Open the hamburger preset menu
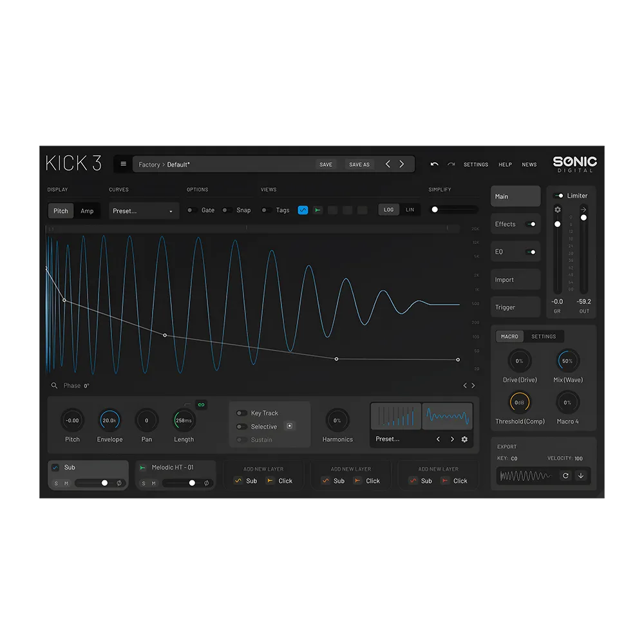The height and width of the screenshot is (644, 644). tap(123, 164)
